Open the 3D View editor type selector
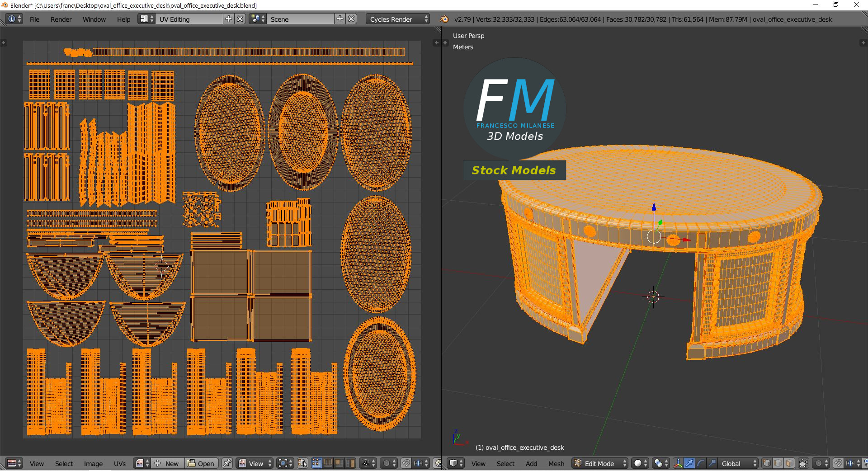Screen dimensions: 868x471 click(456, 463)
